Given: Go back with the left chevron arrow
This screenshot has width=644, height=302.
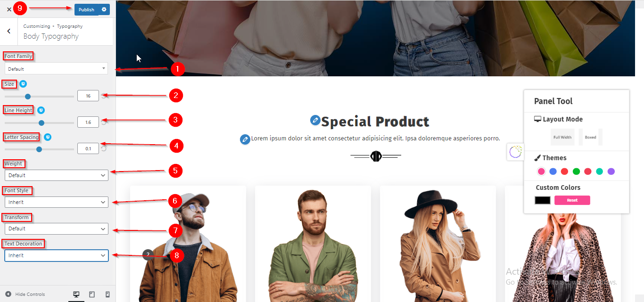Looking at the screenshot, I should 9,31.
